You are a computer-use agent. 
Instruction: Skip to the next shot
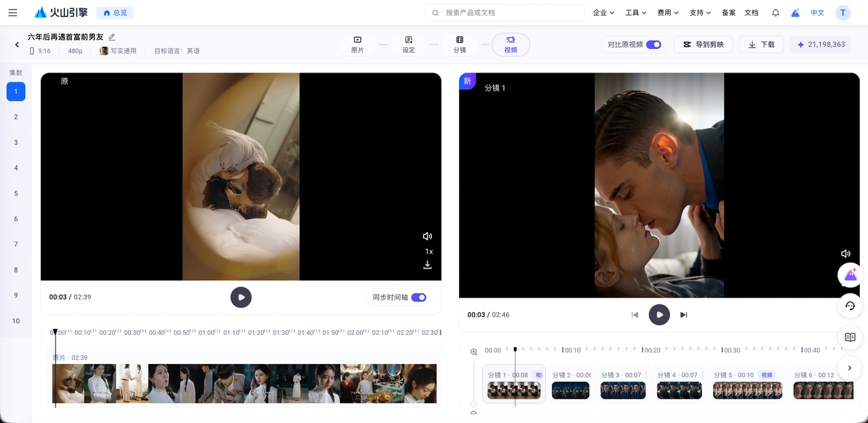[684, 315]
